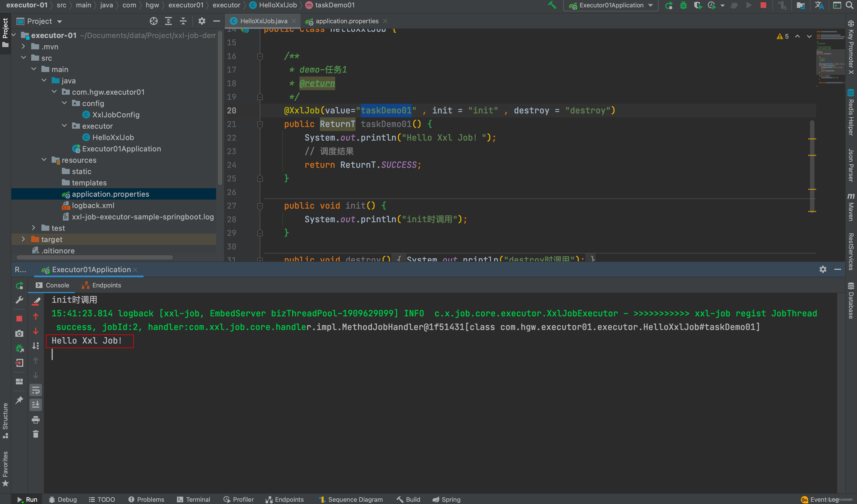The width and height of the screenshot is (857, 504).
Task: Rerun Executor01Application from top toolbar
Action: (669, 5)
